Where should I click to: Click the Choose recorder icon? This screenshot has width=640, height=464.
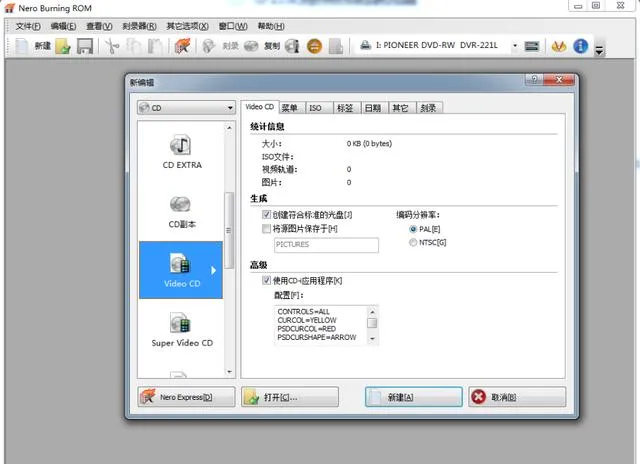coord(531,46)
